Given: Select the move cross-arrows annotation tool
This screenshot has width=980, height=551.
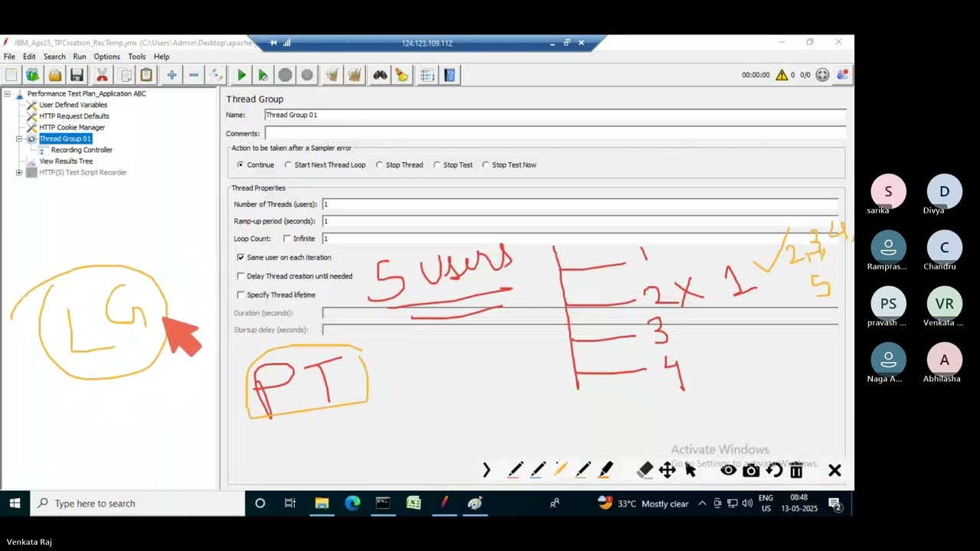Looking at the screenshot, I should coord(667,470).
